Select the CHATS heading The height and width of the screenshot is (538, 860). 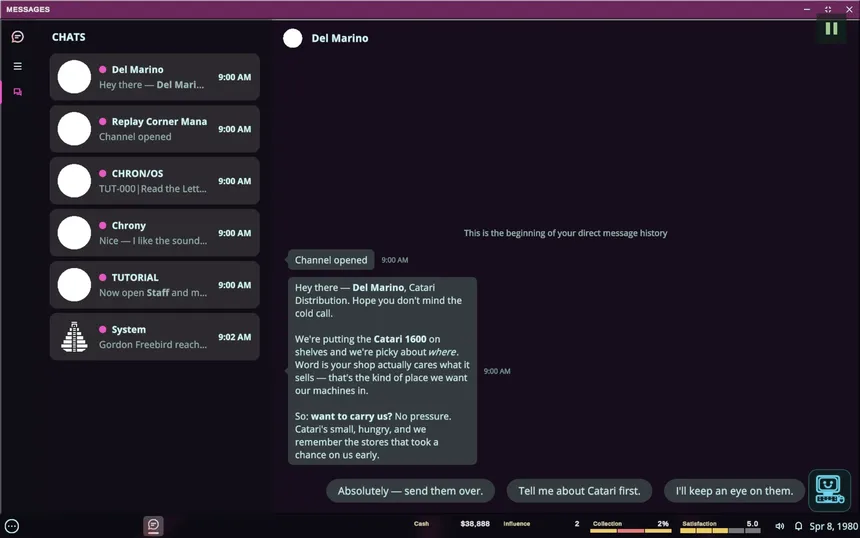69,37
